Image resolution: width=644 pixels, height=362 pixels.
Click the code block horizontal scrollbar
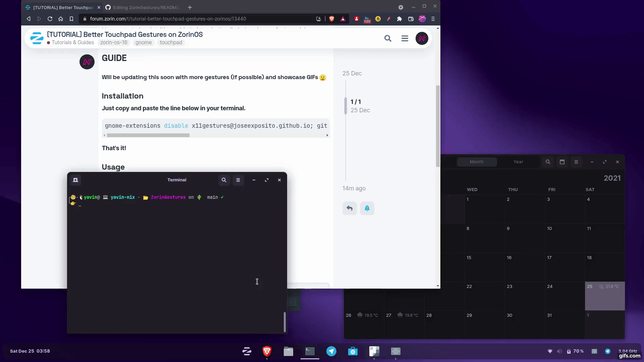click(x=148, y=135)
